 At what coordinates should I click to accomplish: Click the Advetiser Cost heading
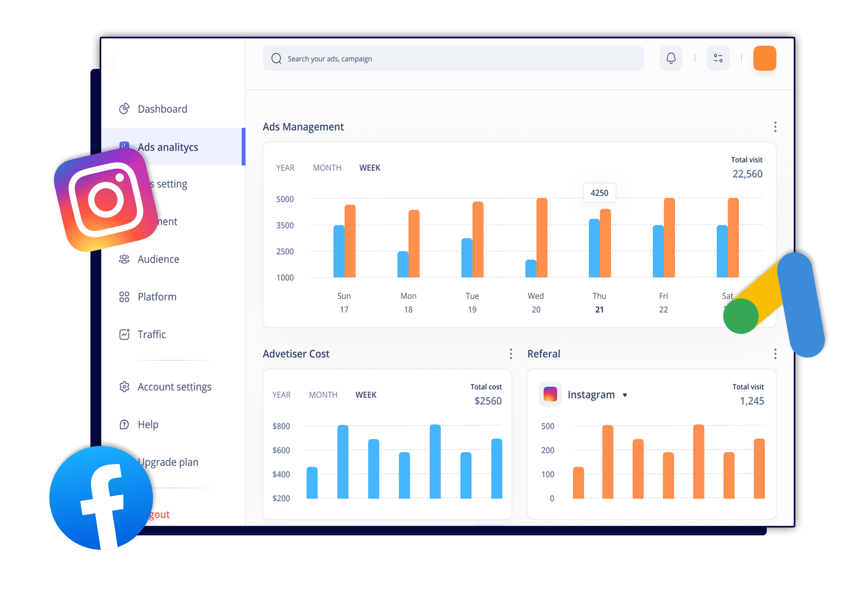[296, 354]
